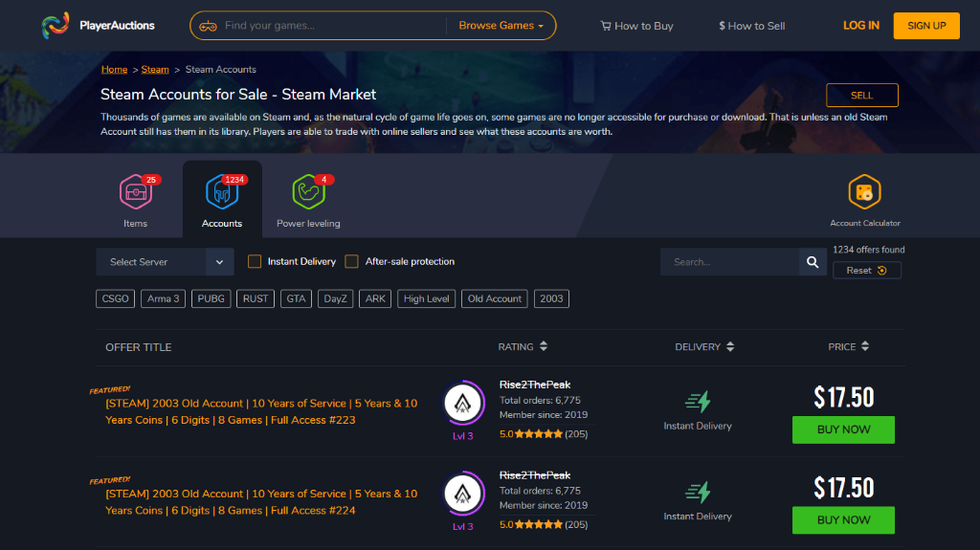The image size is (980, 550).
Task: Click the SIGN UP button
Action: click(926, 26)
